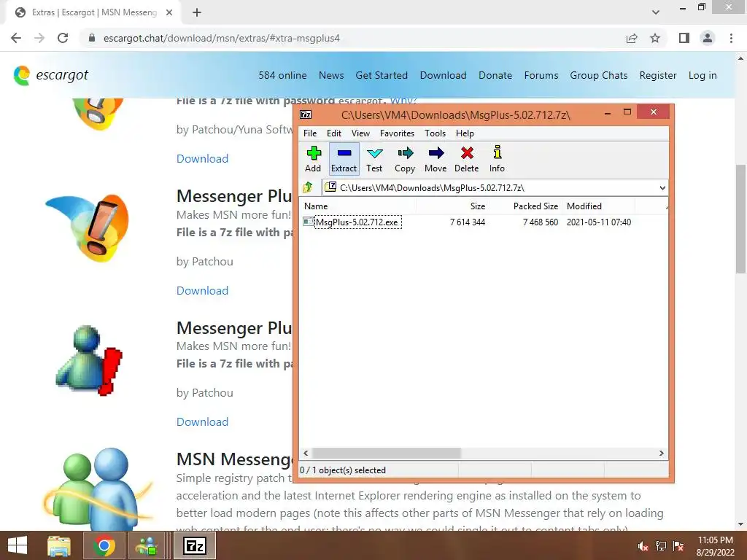Viewport: 747px width, 560px height.
Task: Open a new Chrome tab
Action: pos(197,12)
